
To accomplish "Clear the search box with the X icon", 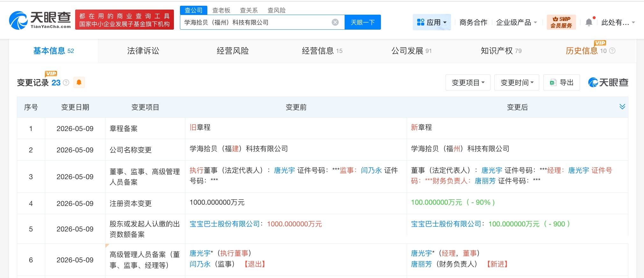I will 335,22.
